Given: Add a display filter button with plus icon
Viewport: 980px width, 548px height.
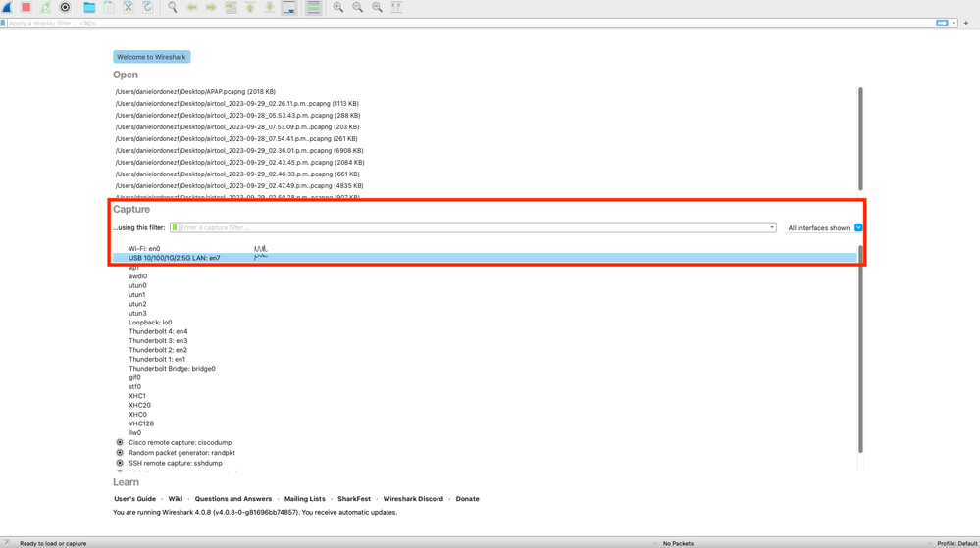Looking at the screenshot, I should click(x=966, y=24).
